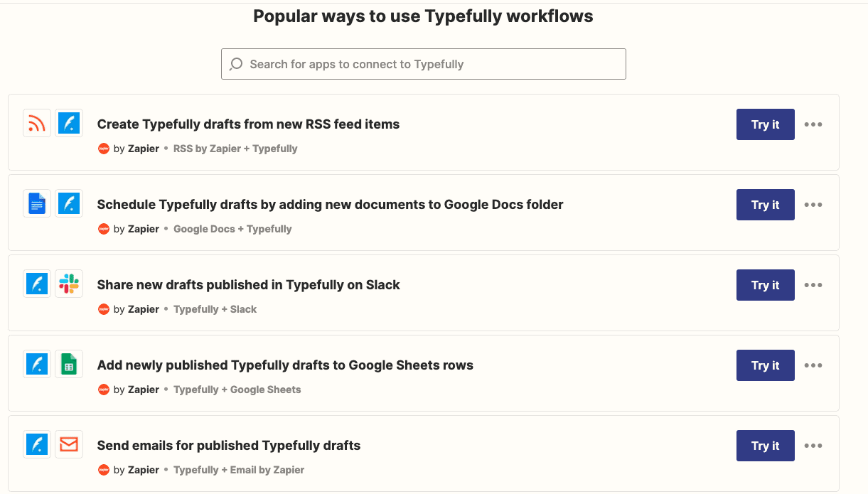Open the RSS drafts workflow title link
Screen dimensions: 868x494
pyautogui.click(x=247, y=124)
